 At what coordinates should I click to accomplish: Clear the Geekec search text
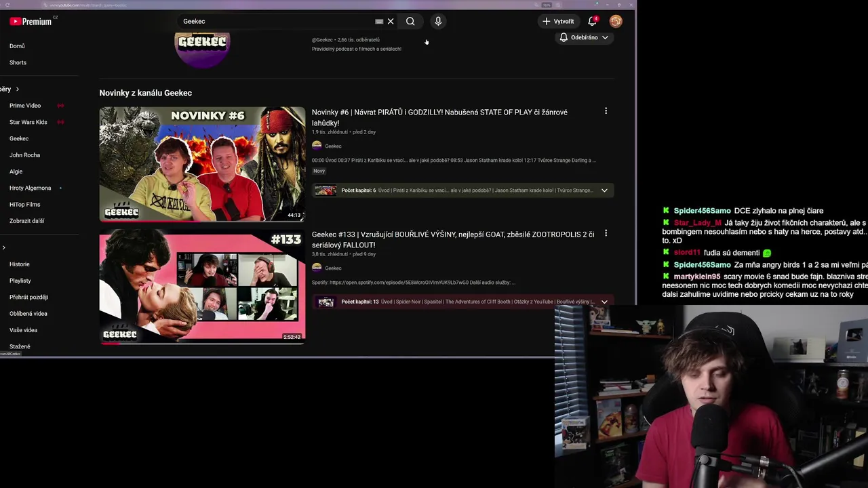pos(391,21)
